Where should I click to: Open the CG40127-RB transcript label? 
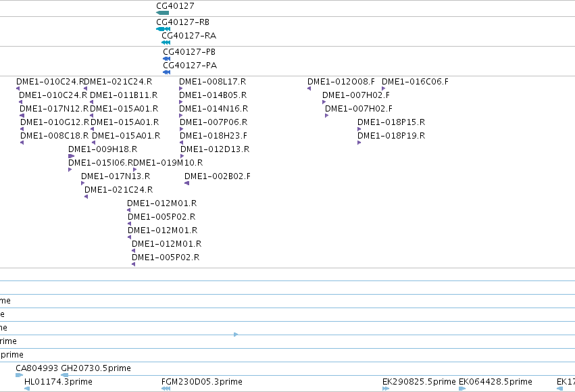pyautogui.click(x=183, y=22)
